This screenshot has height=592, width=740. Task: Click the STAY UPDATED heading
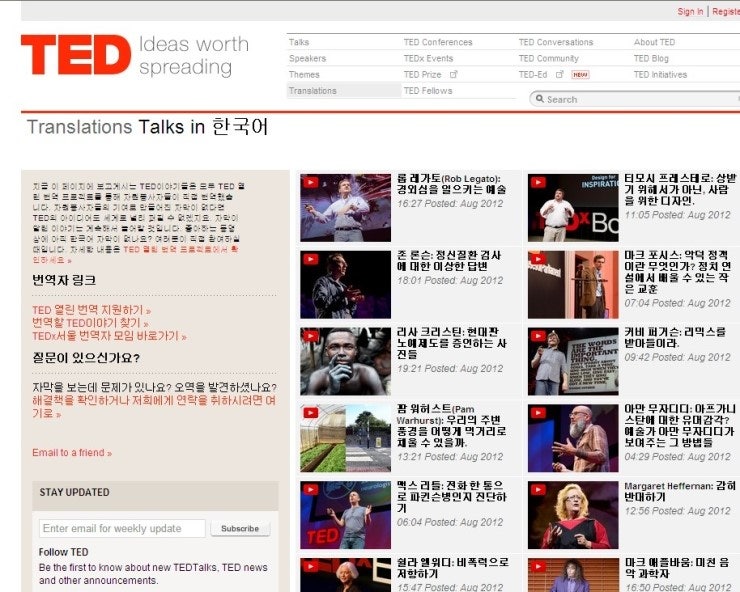[x=74, y=492]
